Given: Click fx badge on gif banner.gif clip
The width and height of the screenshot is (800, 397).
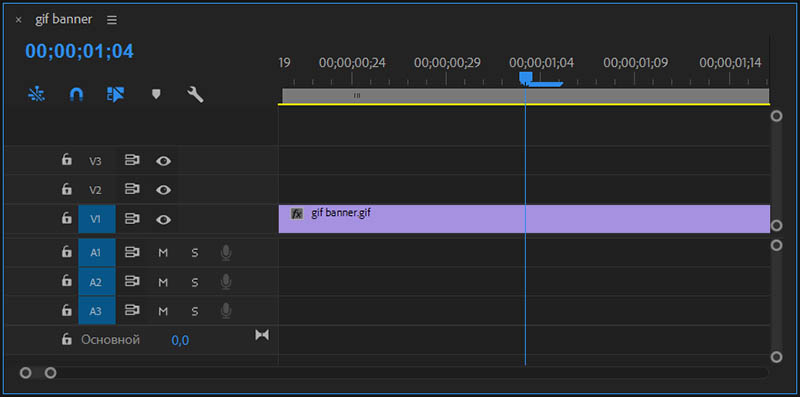Looking at the screenshot, I should (x=297, y=214).
